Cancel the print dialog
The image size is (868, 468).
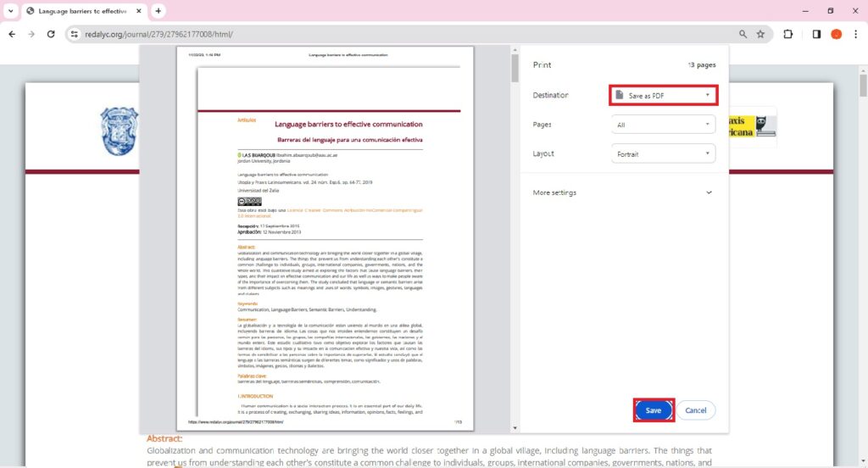pyautogui.click(x=695, y=410)
